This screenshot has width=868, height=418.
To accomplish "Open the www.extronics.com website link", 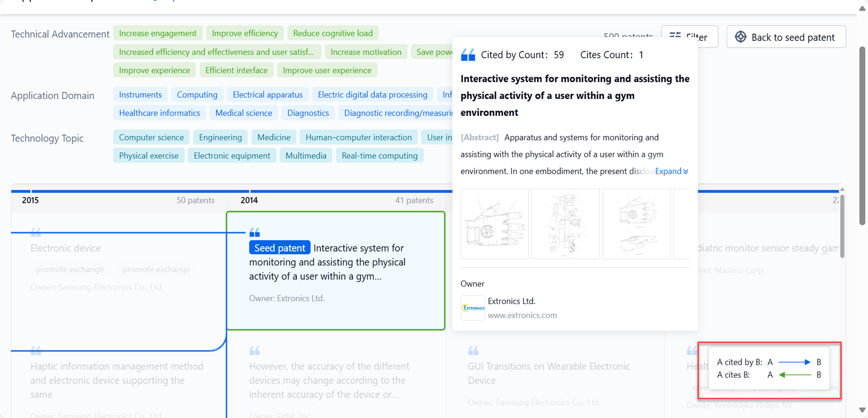I will 522,315.
